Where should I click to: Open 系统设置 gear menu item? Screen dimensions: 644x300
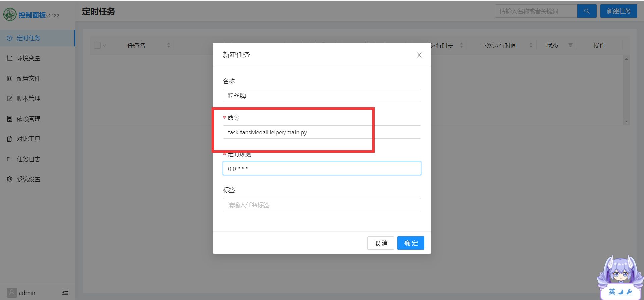(x=29, y=179)
